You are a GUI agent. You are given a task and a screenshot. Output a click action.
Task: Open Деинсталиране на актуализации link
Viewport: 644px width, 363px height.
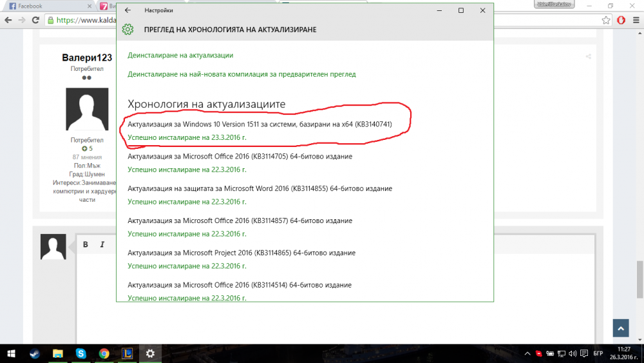click(x=180, y=55)
